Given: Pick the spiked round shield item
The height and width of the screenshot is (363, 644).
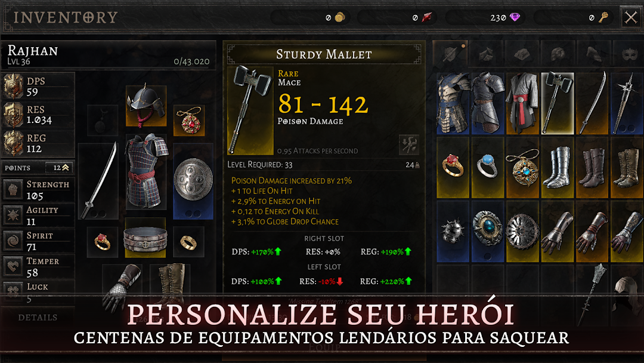Looking at the screenshot, I should point(453,231).
